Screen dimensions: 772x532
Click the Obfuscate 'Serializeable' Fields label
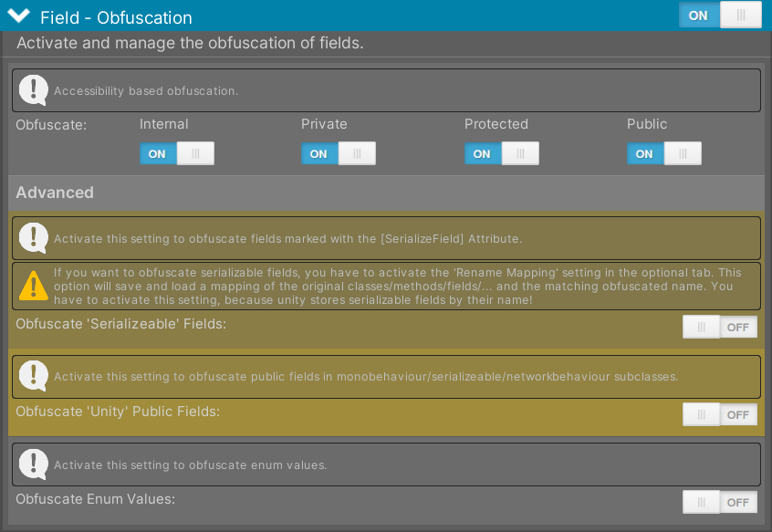click(121, 324)
